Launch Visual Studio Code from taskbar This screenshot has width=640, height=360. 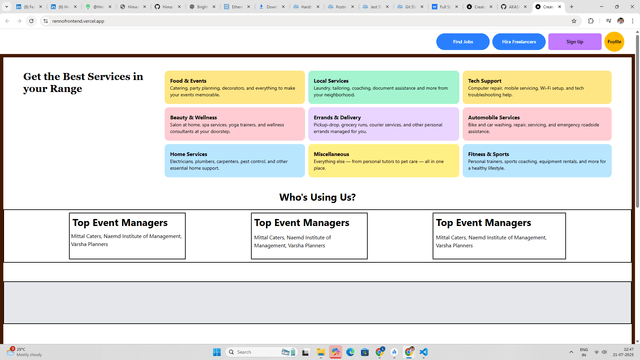point(423,352)
